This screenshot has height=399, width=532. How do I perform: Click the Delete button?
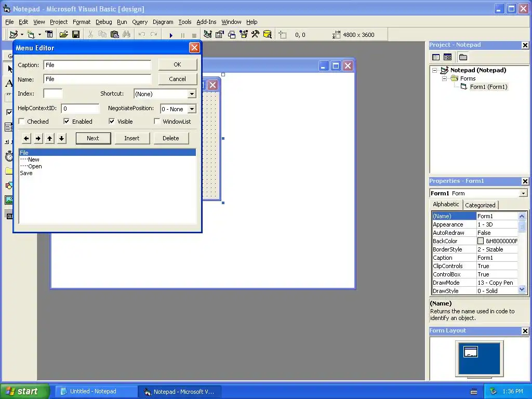[x=170, y=138]
